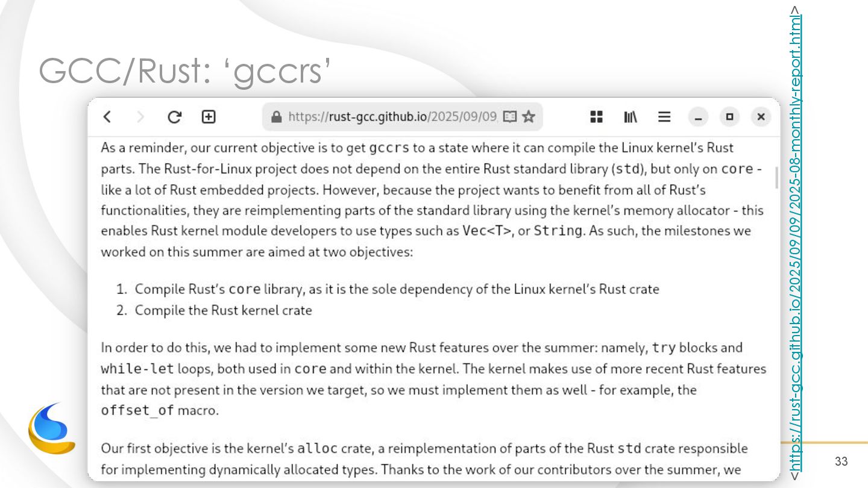Viewport: 868px width, 488px height.
Task: Go forward in the browser history
Action: (x=141, y=117)
